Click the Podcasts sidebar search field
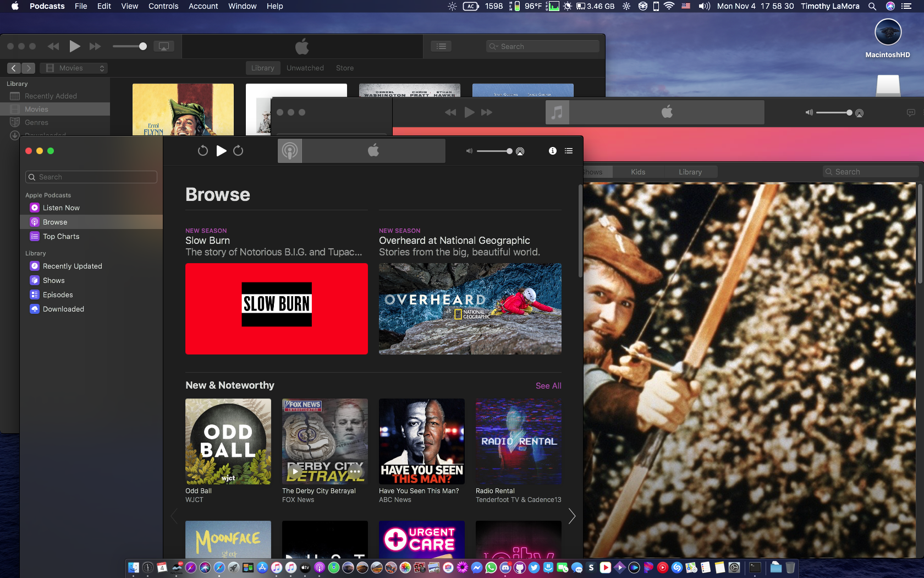Image resolution: width=924 pixels, height=578 pixels. 91,177
